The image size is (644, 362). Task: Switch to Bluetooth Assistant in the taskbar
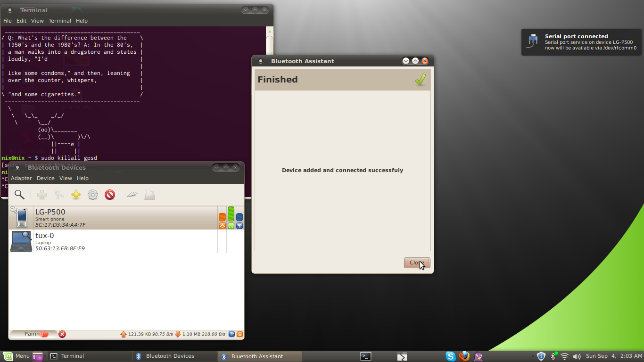pos(260,356)
